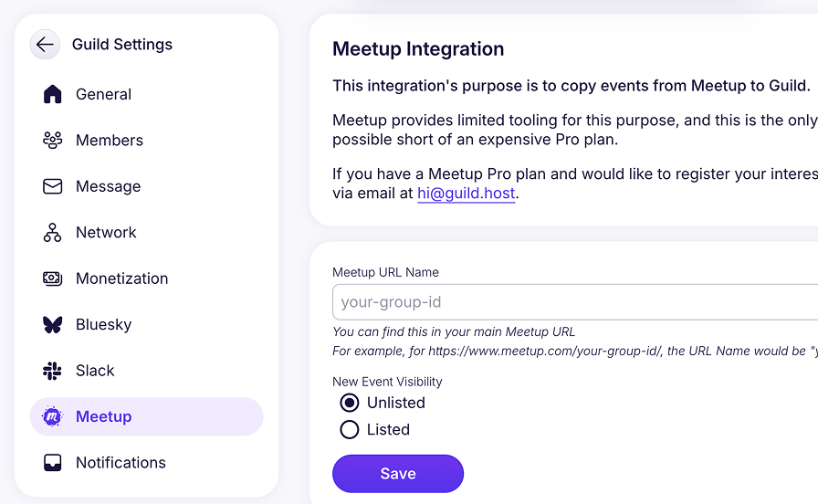
Task: Click the Monetization cash icon
Action: (53, 278)
